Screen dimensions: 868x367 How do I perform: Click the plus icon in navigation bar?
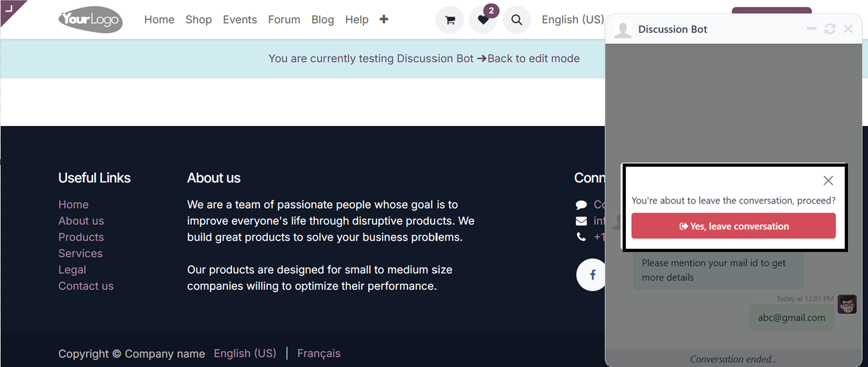[384, 19]
